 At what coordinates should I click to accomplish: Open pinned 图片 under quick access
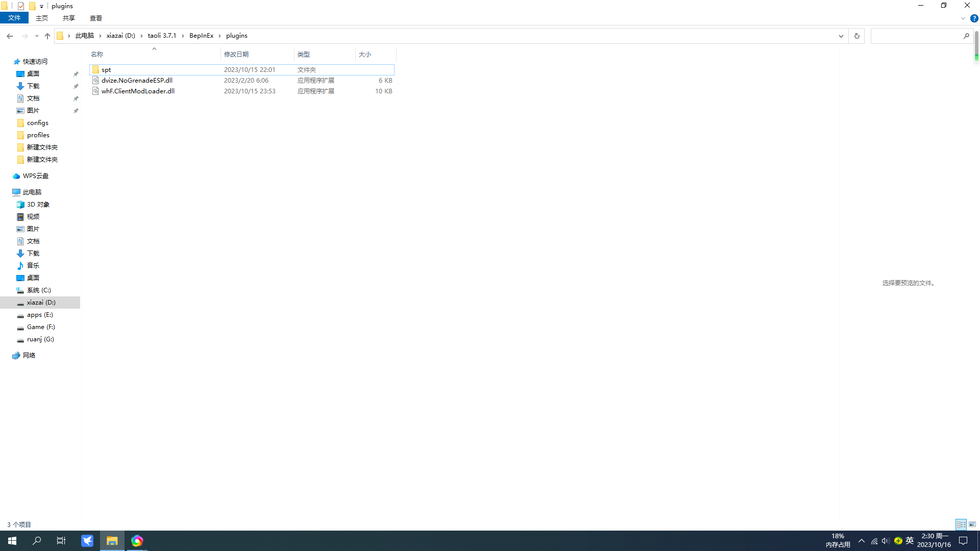33,110
